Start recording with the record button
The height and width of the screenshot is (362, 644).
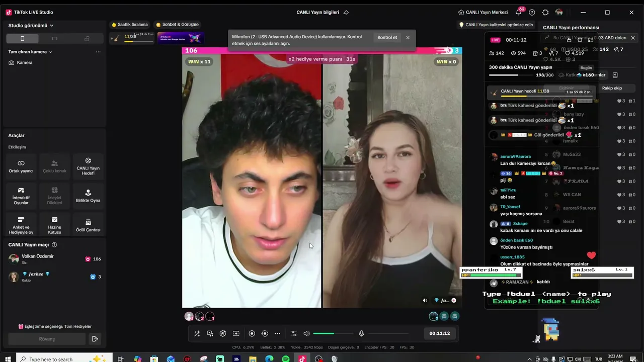pyautogui.click(x=252, y=333)
